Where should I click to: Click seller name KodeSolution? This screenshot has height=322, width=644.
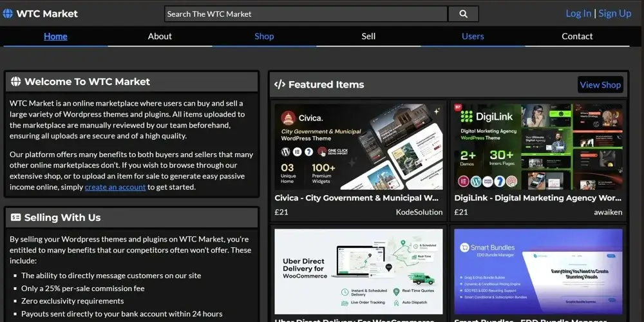[x=419, y=213]
